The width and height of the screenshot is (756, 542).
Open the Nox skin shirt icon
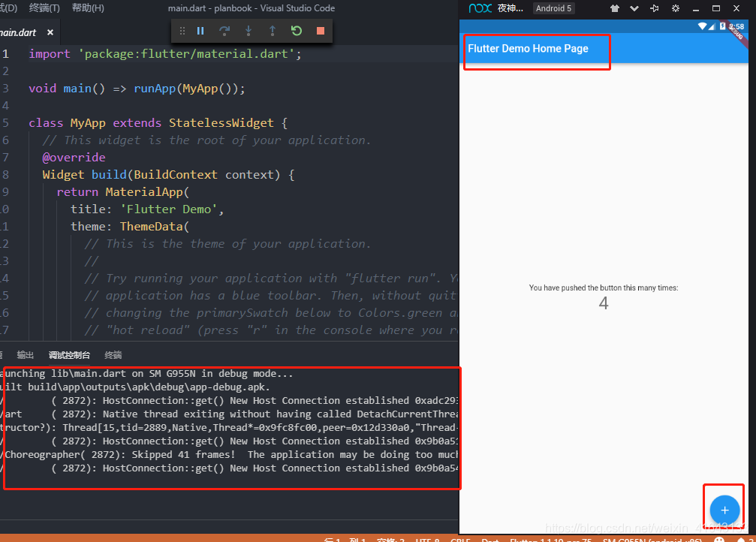pos(614,8)
